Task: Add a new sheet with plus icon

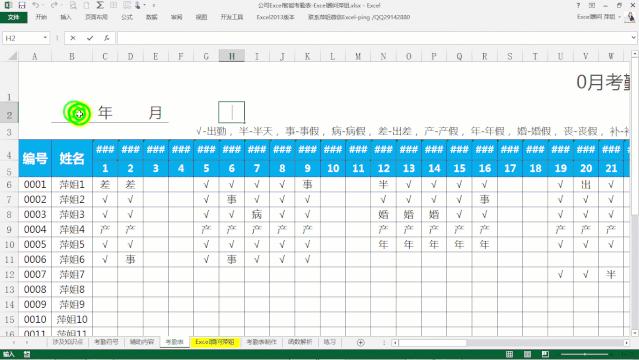Action: (x=360, y=342)
